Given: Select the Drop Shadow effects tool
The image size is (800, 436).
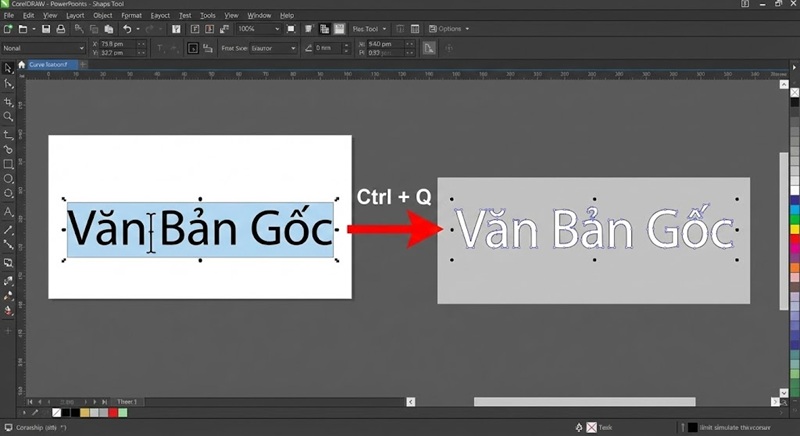Looking at the screenshot, I should pos(8,263).
